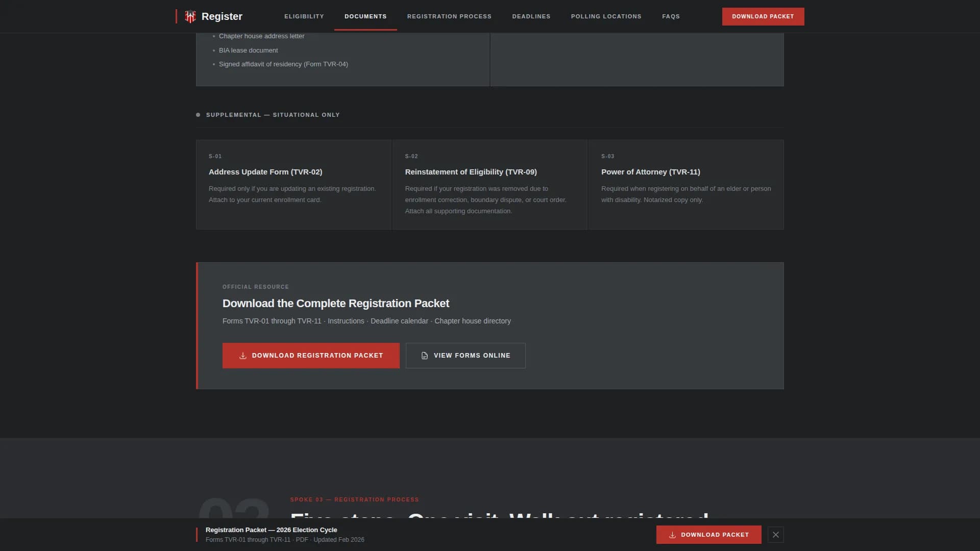The width and height of the screenshot is (980, 551).
Task: Click 'BIA lease document' list item
Action: (x=249, y=51)
